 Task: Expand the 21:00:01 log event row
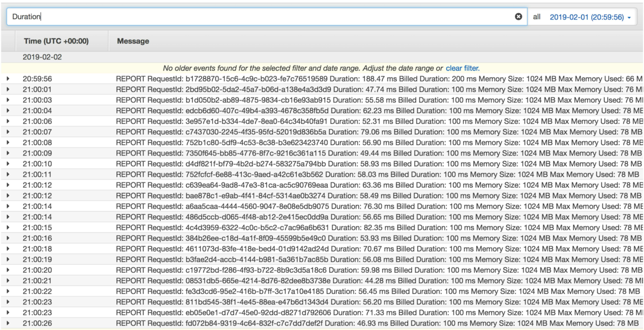pos(8,89)
